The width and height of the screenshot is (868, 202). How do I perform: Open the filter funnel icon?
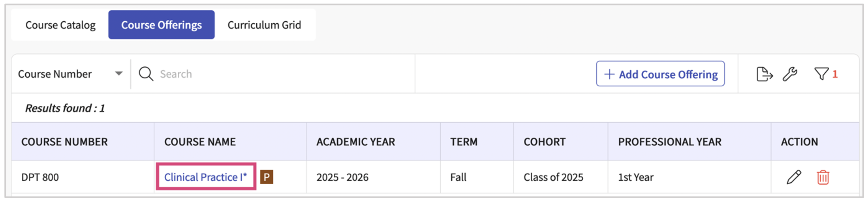pyautogui.click(x=821, y=74)
